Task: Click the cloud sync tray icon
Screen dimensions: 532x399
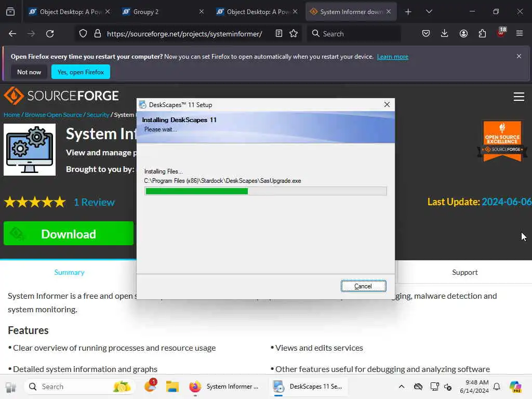Action: (418, 387)
